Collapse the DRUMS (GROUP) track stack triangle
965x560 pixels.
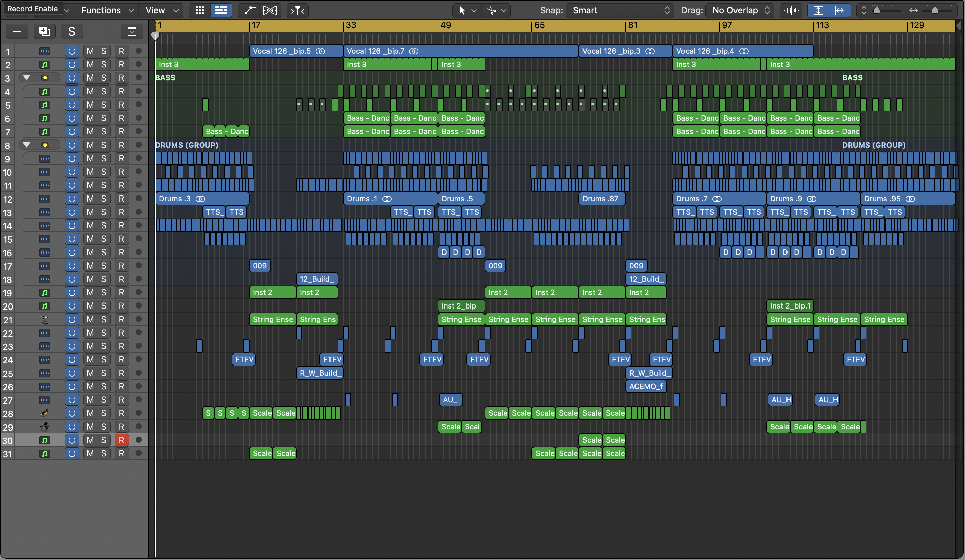27,145
